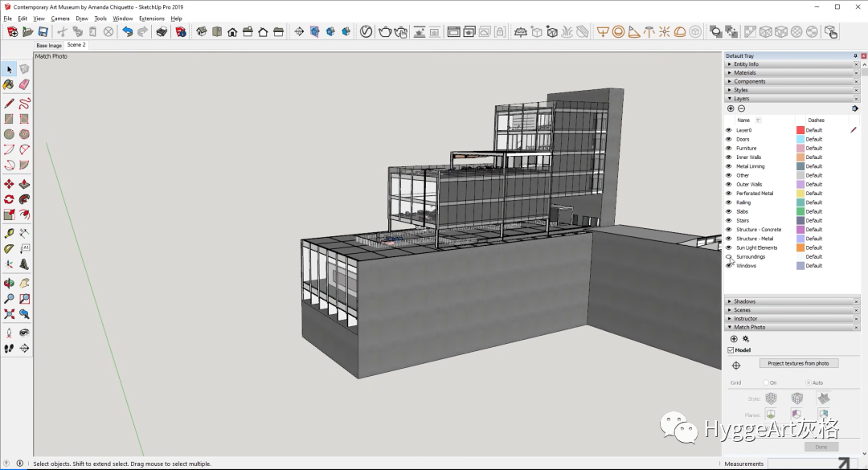Select the Line pencil tool
This screenshot has width=868, height=470.
click(x=9, y=104)
